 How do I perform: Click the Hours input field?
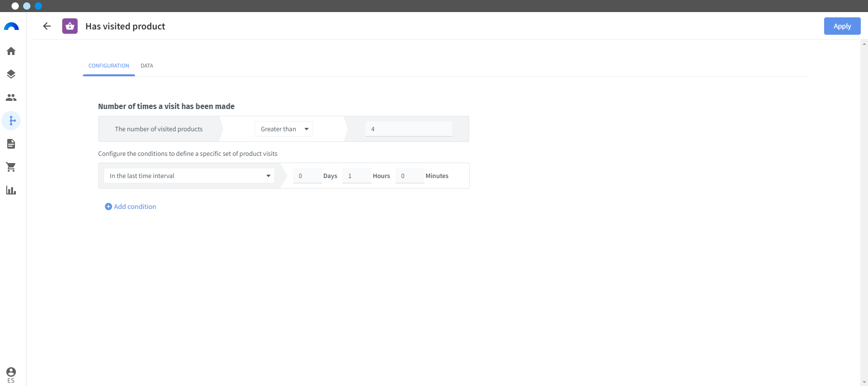[x=357, y=176]
